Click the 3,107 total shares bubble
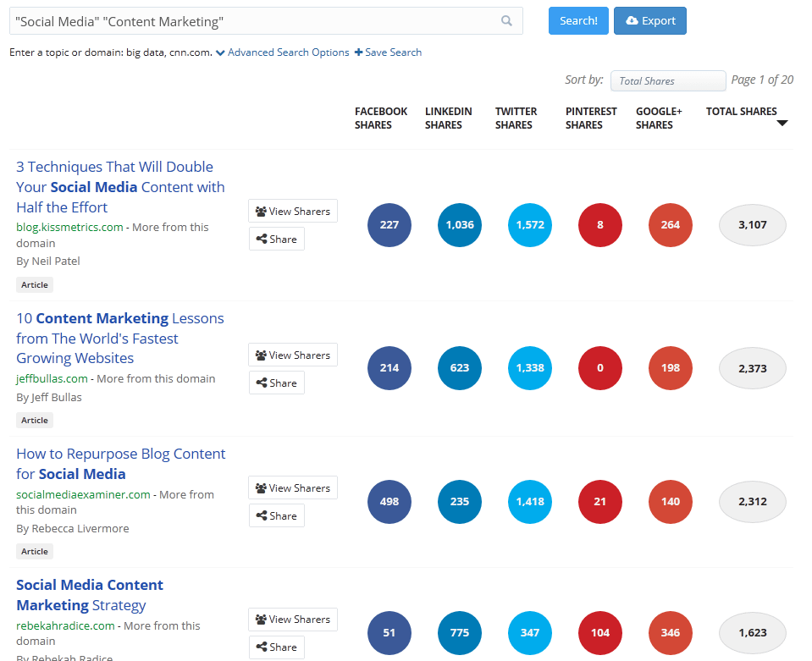Screen dimensions: 812x661 coord(752,225)
